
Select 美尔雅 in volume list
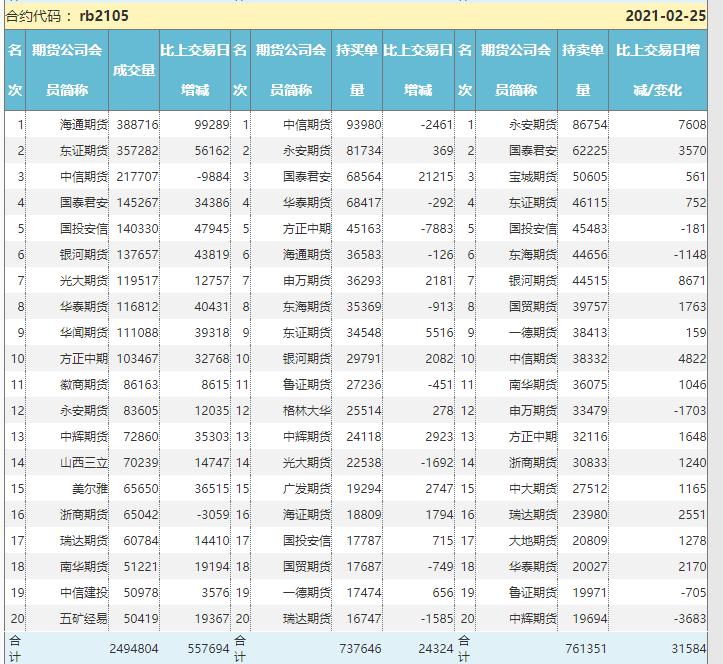coord(89,488)
